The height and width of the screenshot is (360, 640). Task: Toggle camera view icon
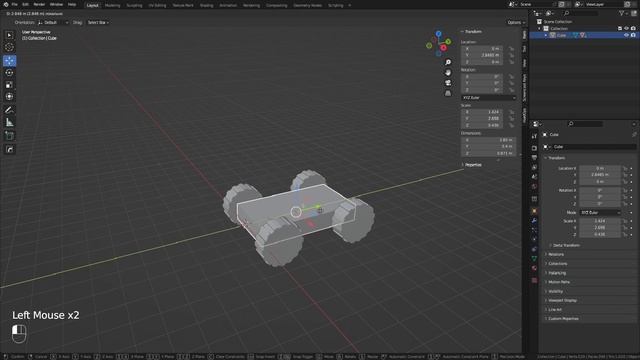coord(448,83)
